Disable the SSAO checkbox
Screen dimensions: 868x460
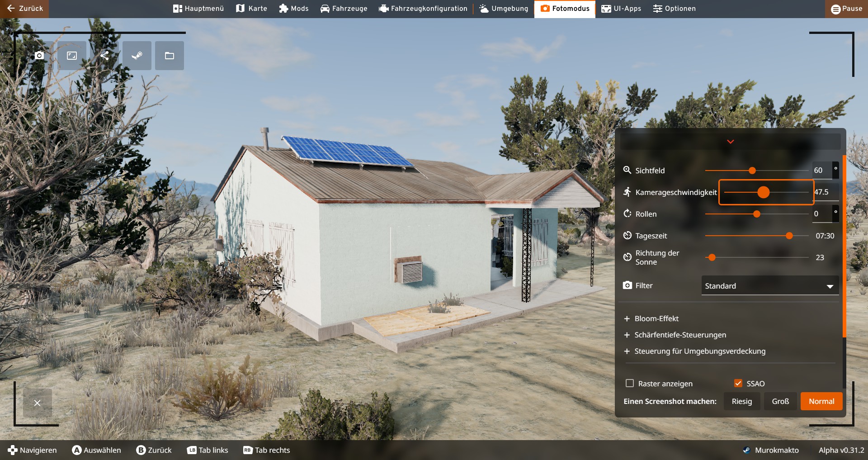click(x=738, y=383)
